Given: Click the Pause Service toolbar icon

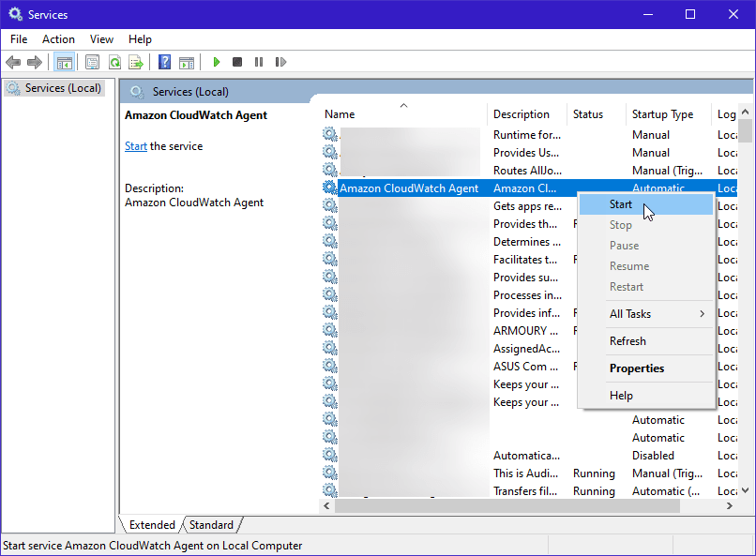Looking at the screenshot, I should click(259, 62).
